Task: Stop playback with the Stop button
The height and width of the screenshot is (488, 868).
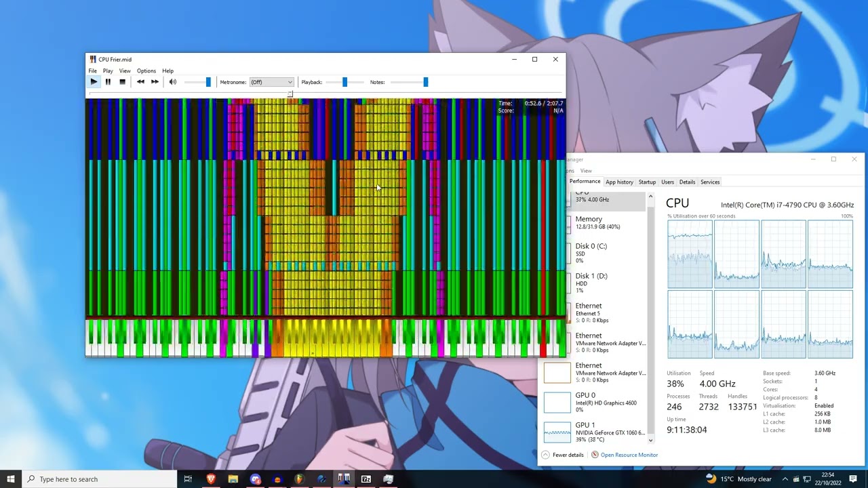Action: [x=122, y=82]
